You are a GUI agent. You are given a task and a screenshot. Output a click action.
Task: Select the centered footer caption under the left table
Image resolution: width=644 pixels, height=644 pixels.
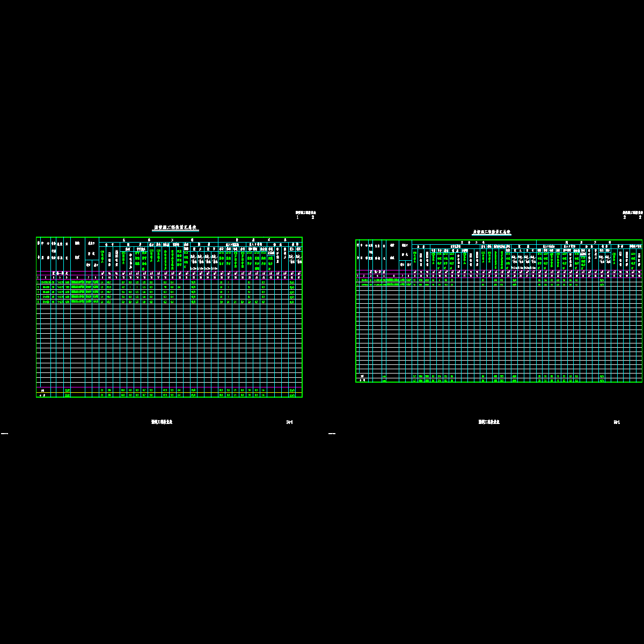(162, 422)
